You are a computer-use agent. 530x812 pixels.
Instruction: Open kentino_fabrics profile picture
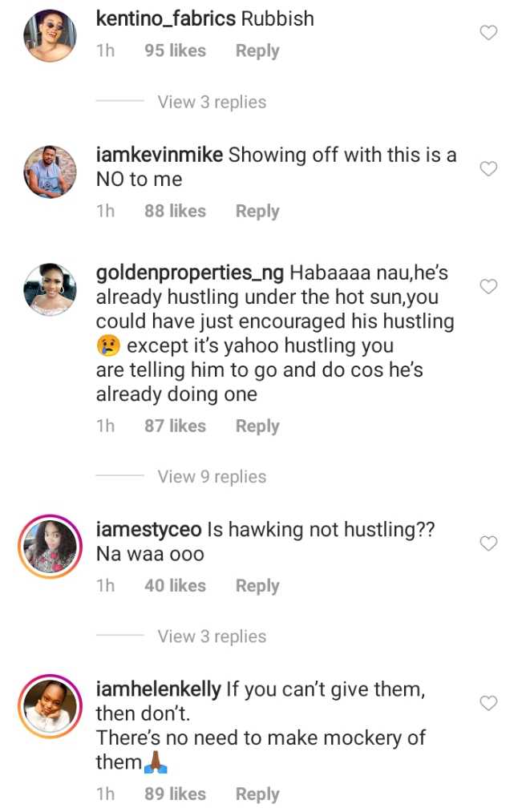(x=50, y=35)
